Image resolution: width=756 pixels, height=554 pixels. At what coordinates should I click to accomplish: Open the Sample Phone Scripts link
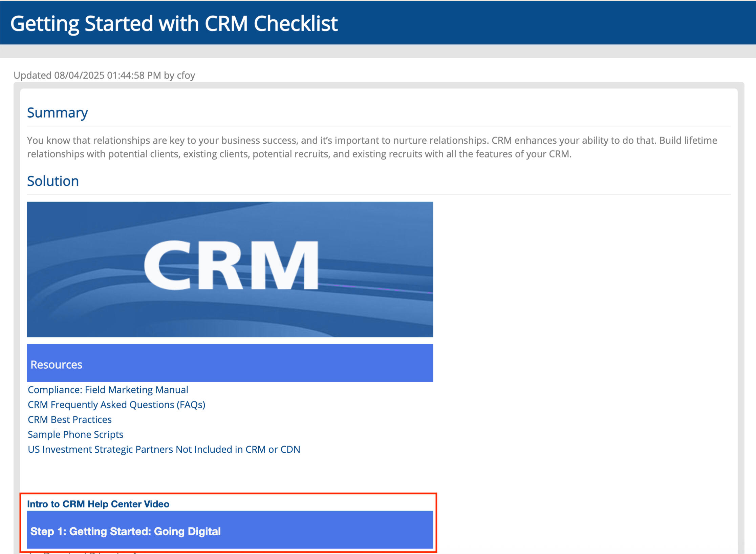click(75, 434)
